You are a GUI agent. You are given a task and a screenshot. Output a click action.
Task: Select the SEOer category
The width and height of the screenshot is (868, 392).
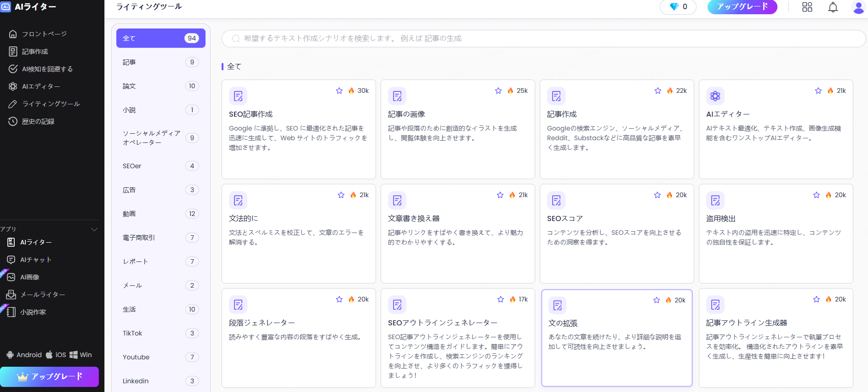[161, 166]
